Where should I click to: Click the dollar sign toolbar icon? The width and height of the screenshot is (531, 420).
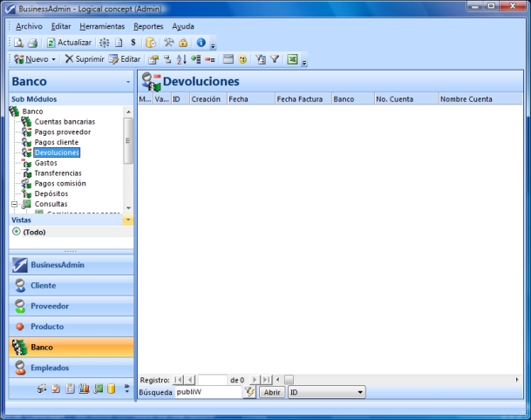[133, 42]
